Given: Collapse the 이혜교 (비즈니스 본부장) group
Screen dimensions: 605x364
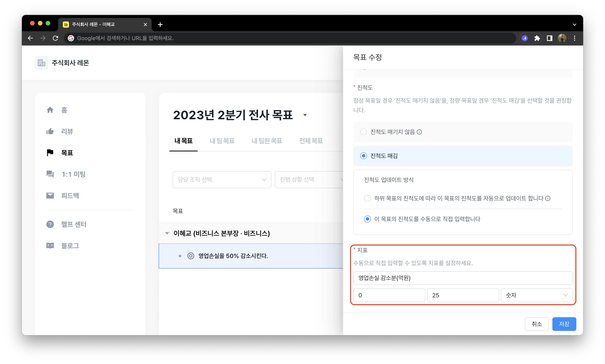Looking at the screenshot, I should [x=167, y=233].
